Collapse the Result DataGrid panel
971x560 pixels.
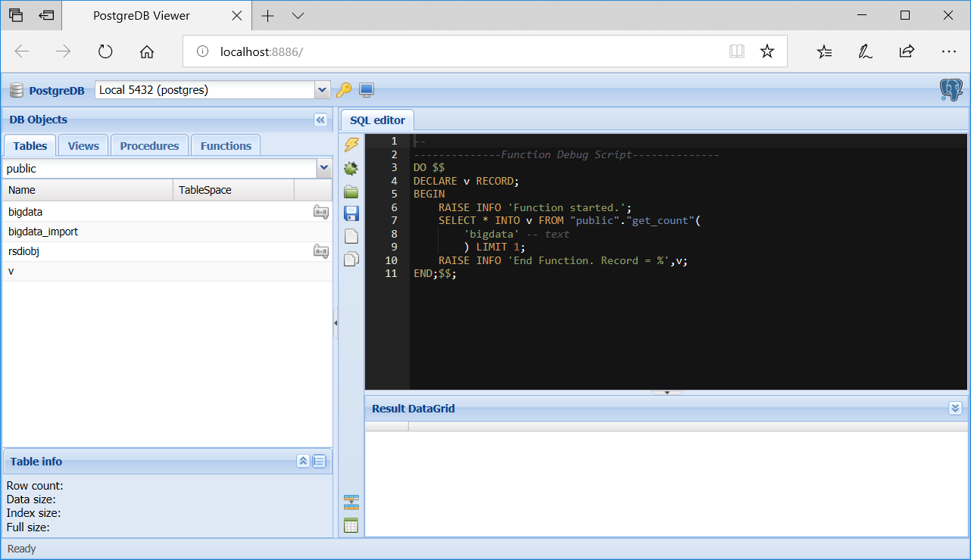[955, 408]
